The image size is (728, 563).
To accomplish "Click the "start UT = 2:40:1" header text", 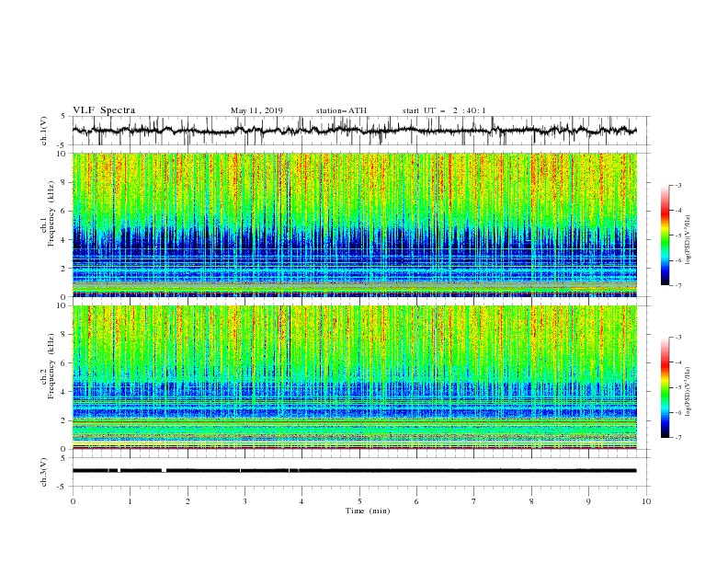I will click(444, 110).
